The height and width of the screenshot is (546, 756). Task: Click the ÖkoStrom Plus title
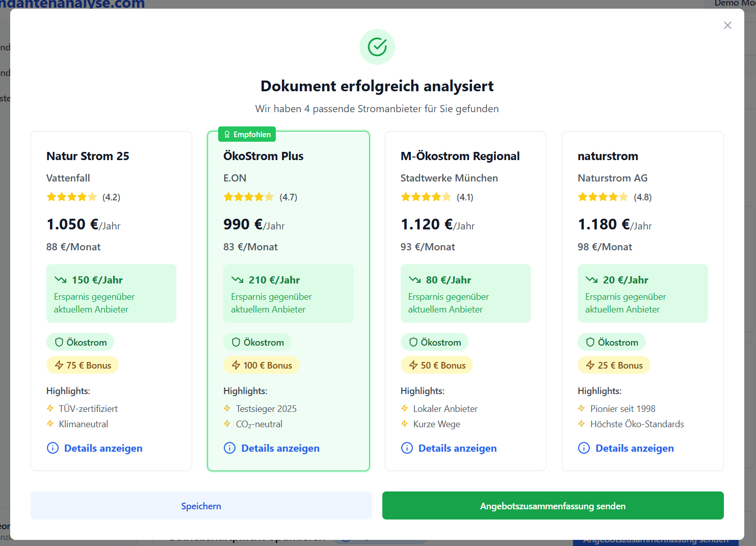click(263, 156)
